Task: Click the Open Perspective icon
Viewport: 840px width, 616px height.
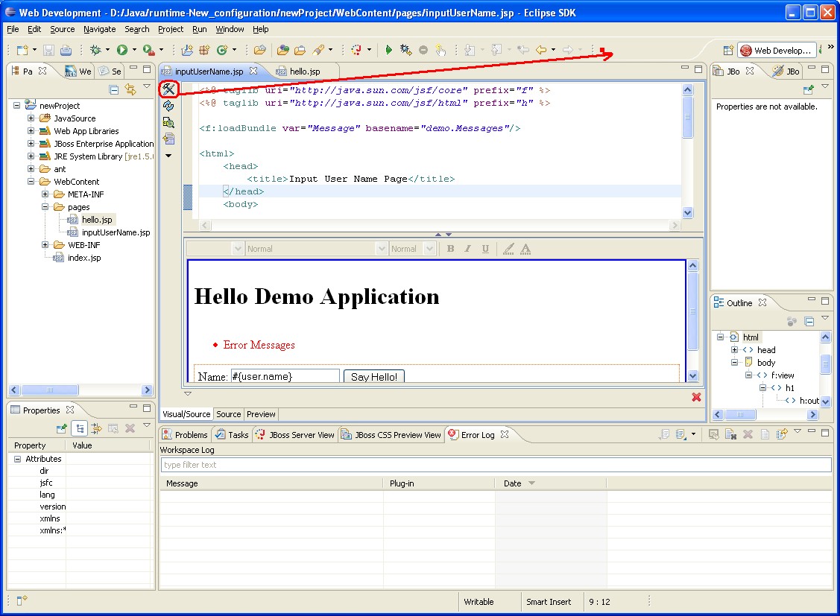Action: point(728,51)
